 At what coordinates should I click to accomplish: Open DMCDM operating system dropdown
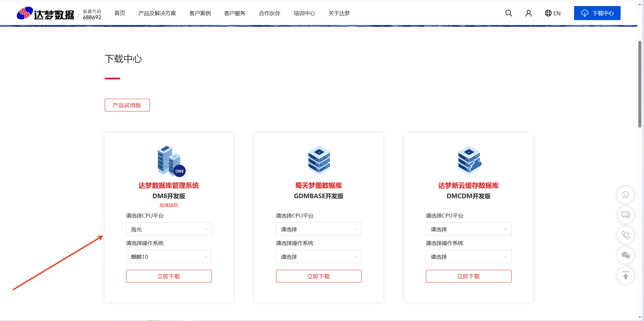(x=468, y=257)
